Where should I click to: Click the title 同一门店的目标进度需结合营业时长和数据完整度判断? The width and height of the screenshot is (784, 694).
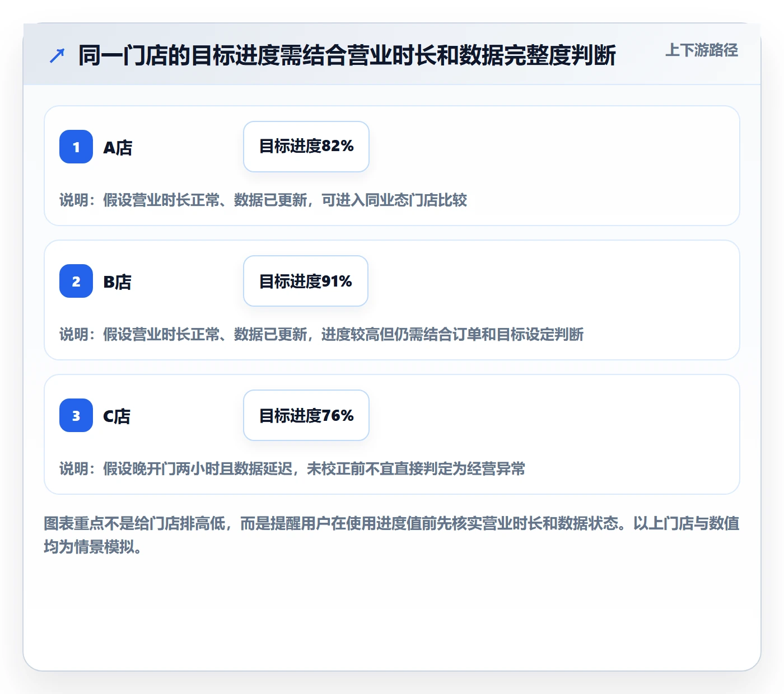tap(347, 55)
